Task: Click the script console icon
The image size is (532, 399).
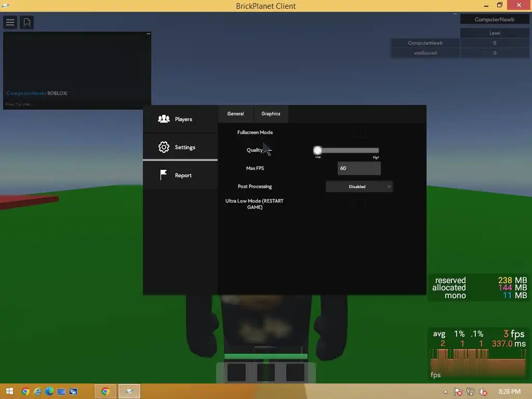Action: (x=27, y=22)
